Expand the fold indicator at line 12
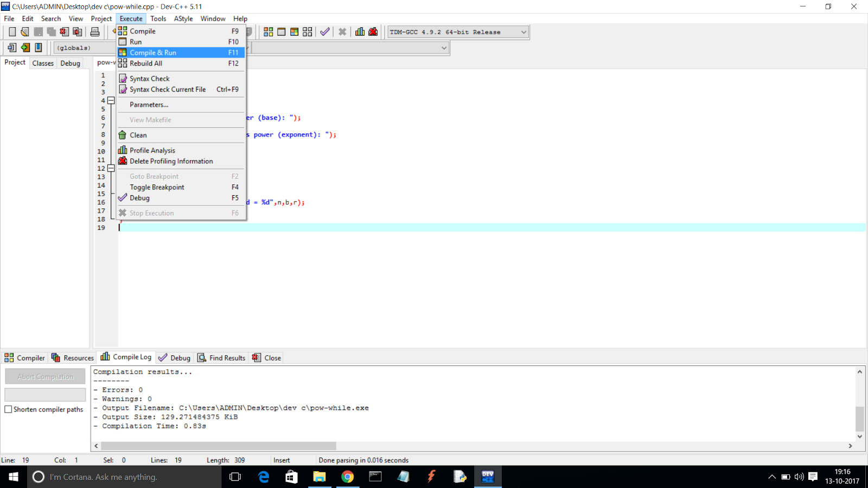 tap(111, 168)
